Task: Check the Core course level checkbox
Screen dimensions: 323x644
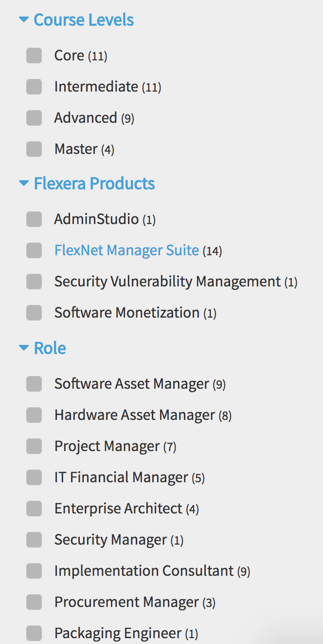Action: [34, 56]
